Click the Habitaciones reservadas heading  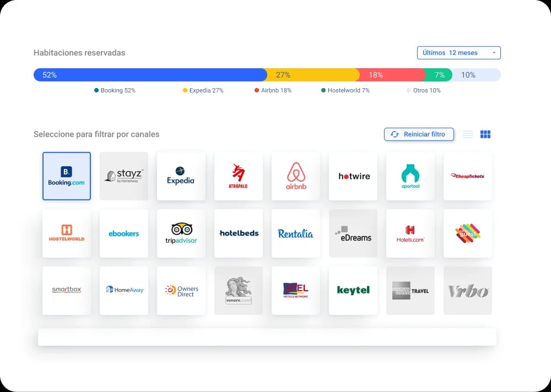79,53
